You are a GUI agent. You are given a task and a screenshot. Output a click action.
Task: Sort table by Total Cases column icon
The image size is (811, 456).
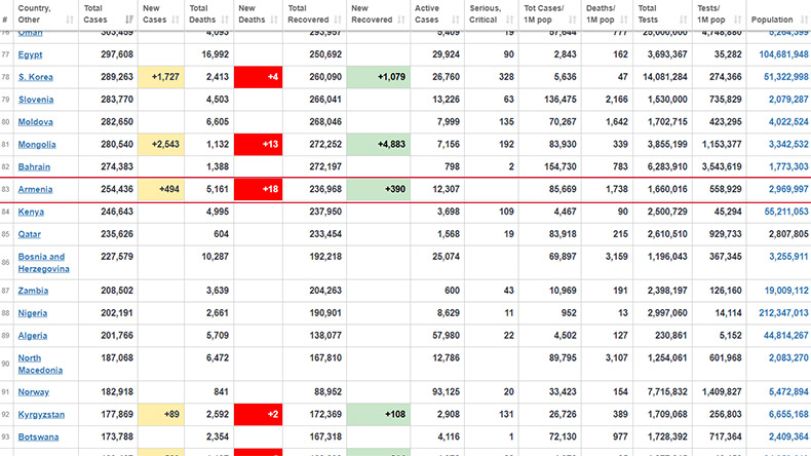coord(129,20)
